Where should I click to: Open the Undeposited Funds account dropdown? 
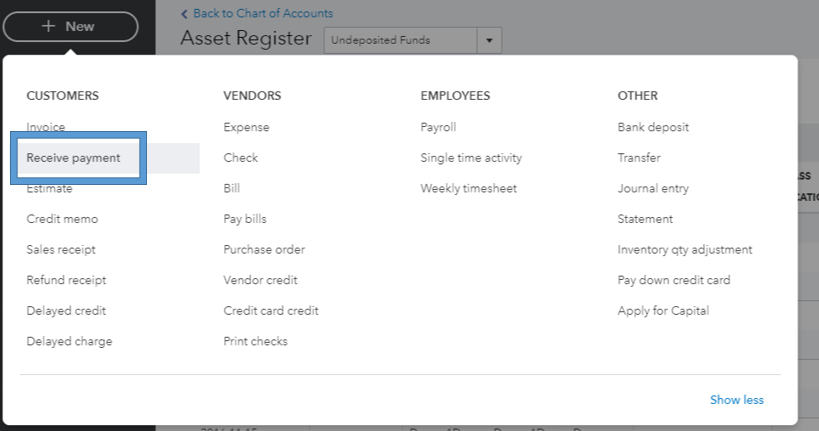(490, 40)
